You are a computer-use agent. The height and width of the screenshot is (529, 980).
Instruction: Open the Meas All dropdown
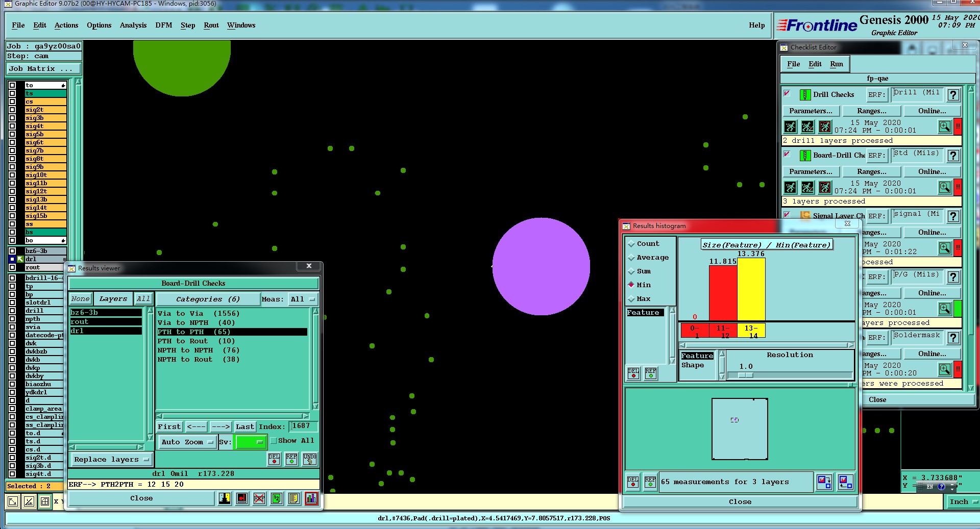[303, 299]
